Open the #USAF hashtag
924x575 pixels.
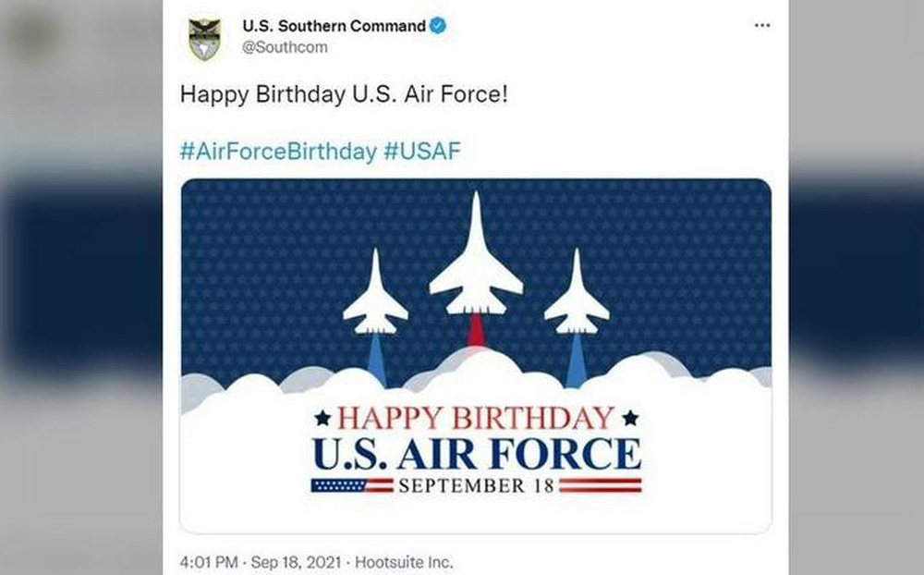tap(422, 152)
